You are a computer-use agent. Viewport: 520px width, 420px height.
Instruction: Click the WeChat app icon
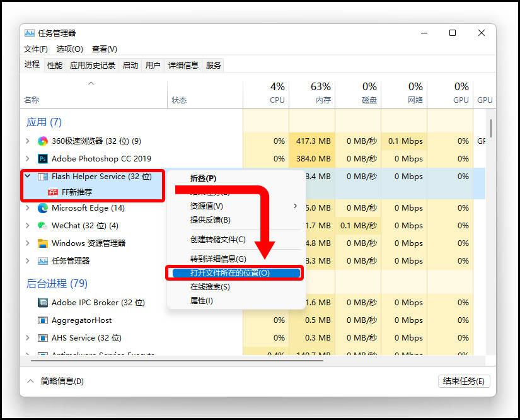(x=43, y=226)
